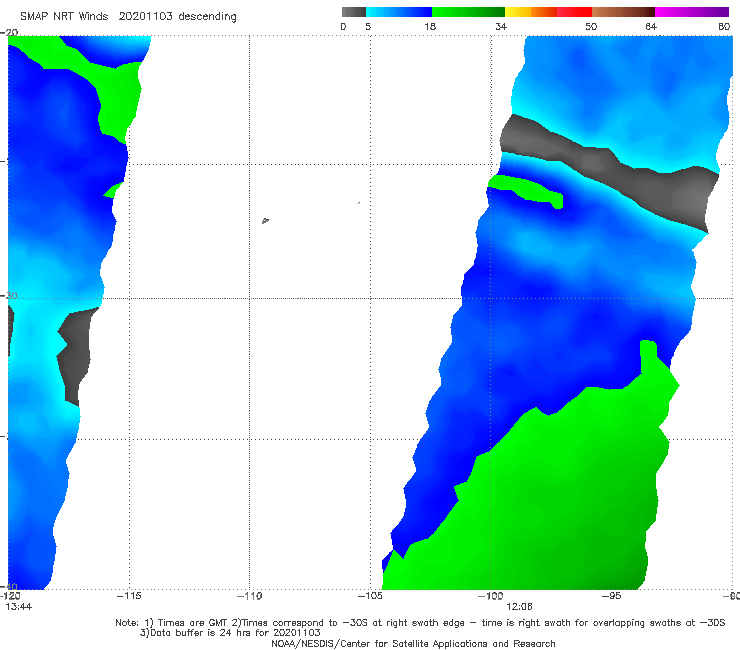Click the gray patch in the left swath
Screen dimensions: 740x650
[x=76, y=355]
